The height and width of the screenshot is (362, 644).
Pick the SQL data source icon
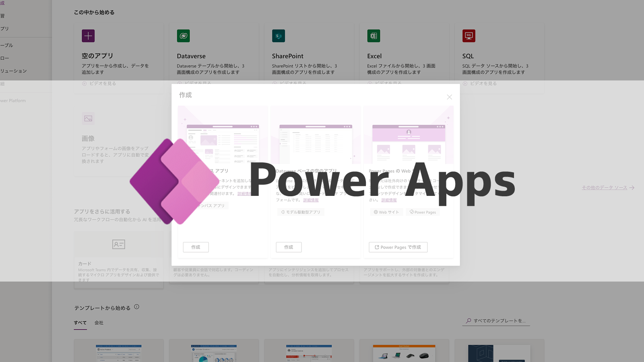coord(469,36)
